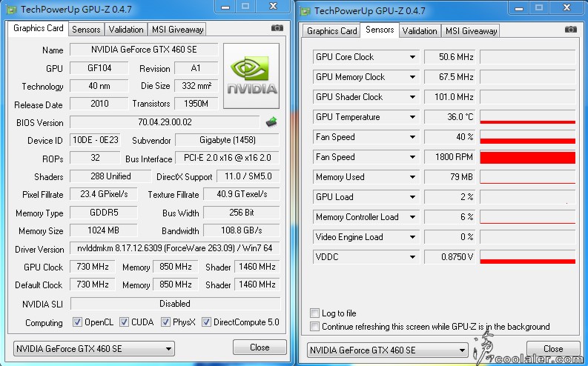Click BIOS save chip icon next to BIOS Version
This screenshot has width=588, height=366.
point(271,122)
